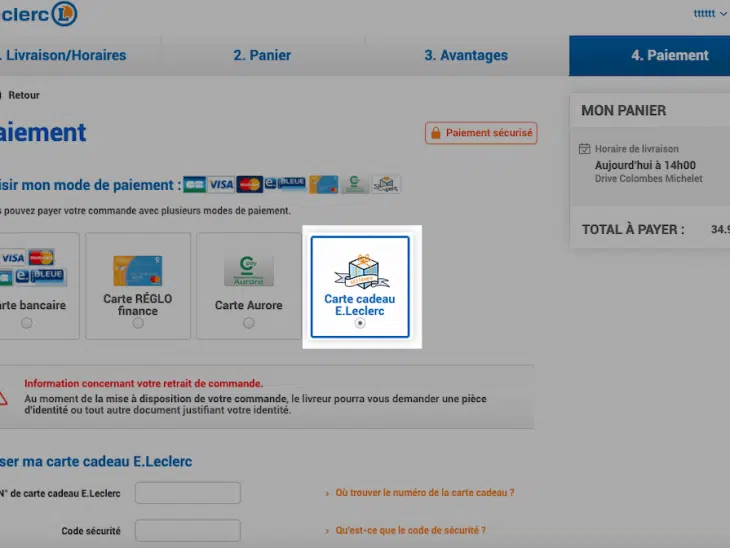The width and height of the screenshot is (730, 548).
Task: Open Où trouver le numéro de la carte cadeau
Action: click(x=425, y=493)
